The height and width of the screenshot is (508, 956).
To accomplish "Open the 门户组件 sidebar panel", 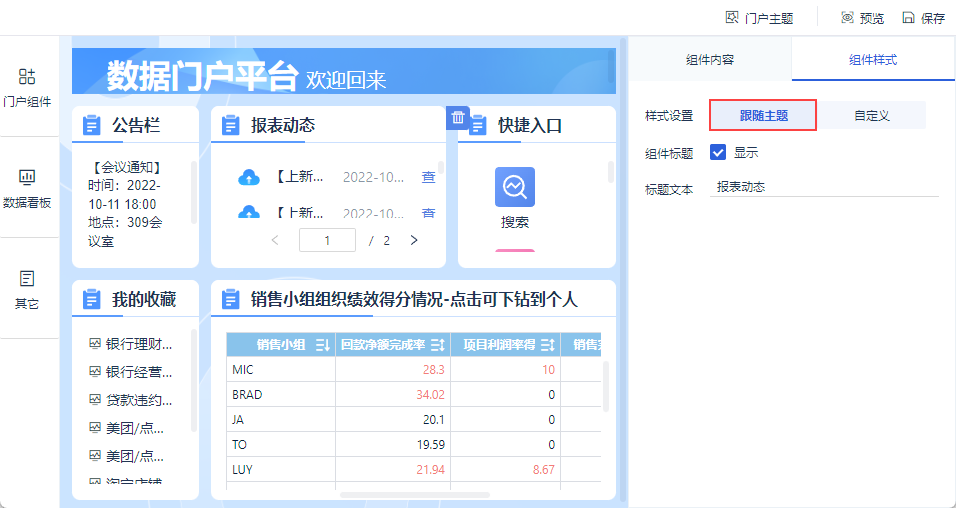I will coord(27,88).
